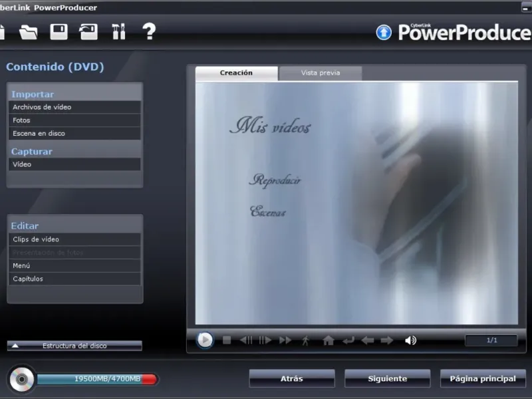The image size is (532, 399).
Task: Click the disc icon near capacity bar
Action: [x=22, y=379]
